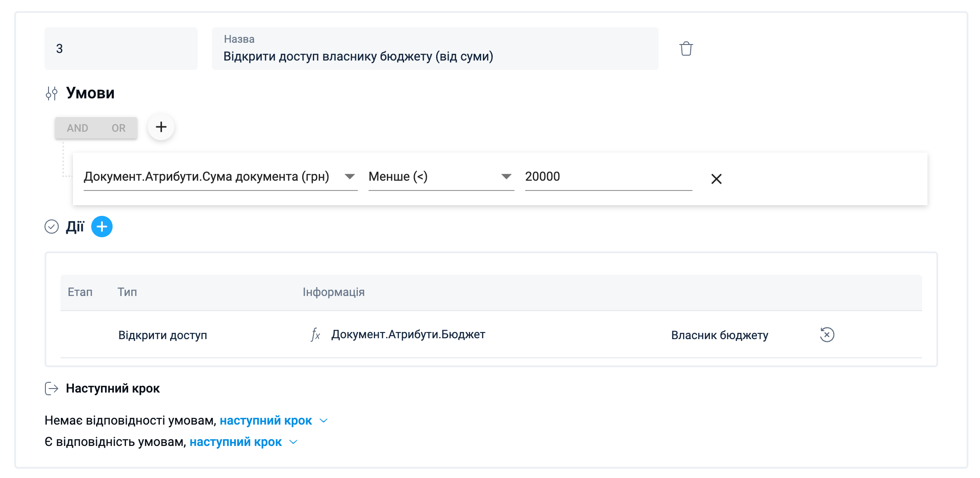Remove the Відкрити доступ action row
The height and width of the screenshot is (478, 980).
(x=827, y=335)
